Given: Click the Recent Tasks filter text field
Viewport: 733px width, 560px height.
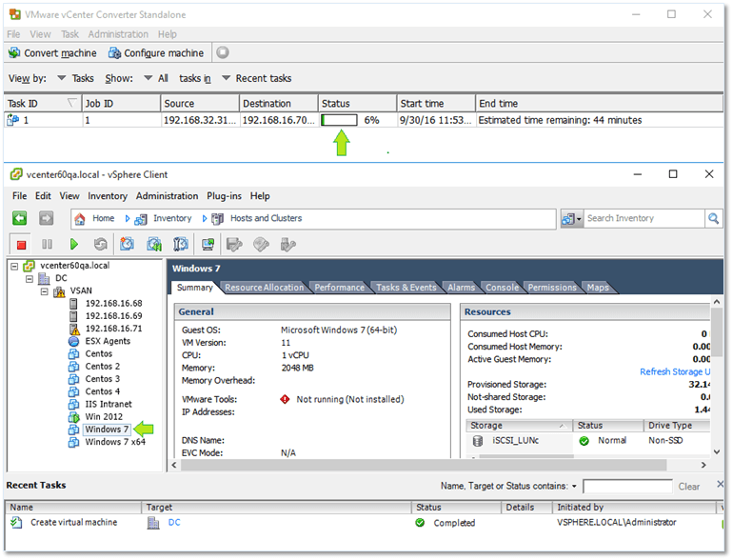Looking at the screenshot, I should 627,487.
